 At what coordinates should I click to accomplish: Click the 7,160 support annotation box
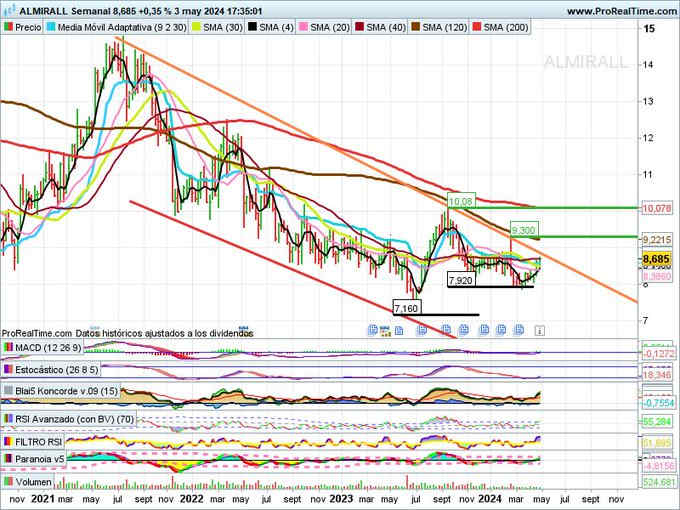(x=406, y=308)
